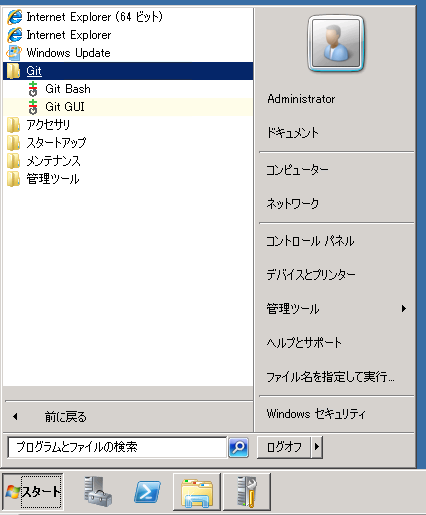
Task: Open Windows Explorer from the taskbar
Action: click(x=197, y=492)
